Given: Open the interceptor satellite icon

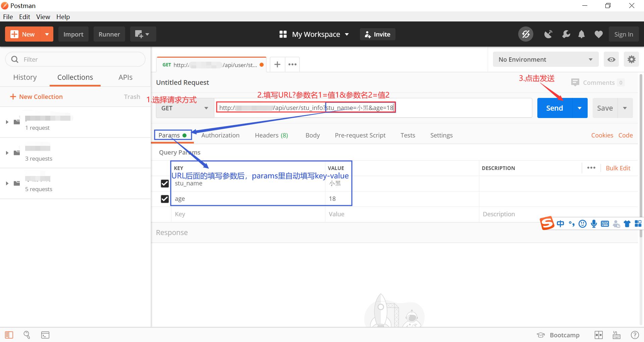Looking at the screenshot, I should pyautogui.click(x=548, y=34).
